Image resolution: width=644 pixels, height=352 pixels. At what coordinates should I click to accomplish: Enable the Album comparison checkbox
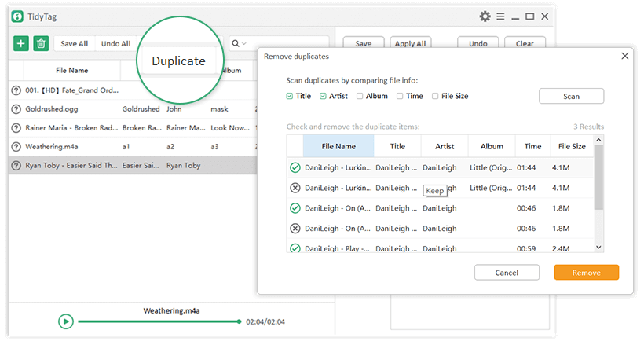click(x=360, y=96)
